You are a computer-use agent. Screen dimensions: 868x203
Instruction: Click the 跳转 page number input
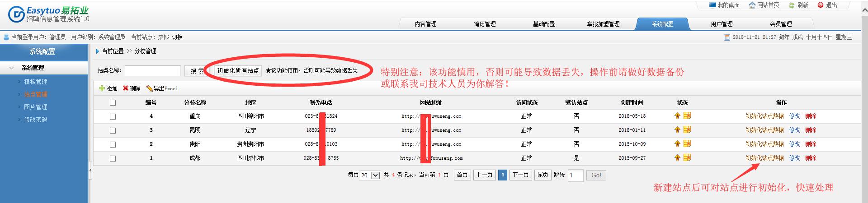click(576, 175)
